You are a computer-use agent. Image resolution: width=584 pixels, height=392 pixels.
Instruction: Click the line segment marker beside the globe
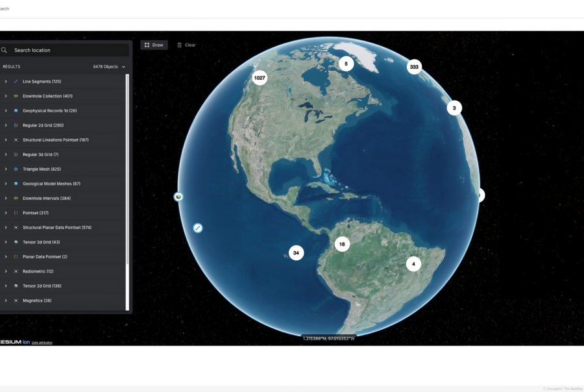tap(198, 228)
